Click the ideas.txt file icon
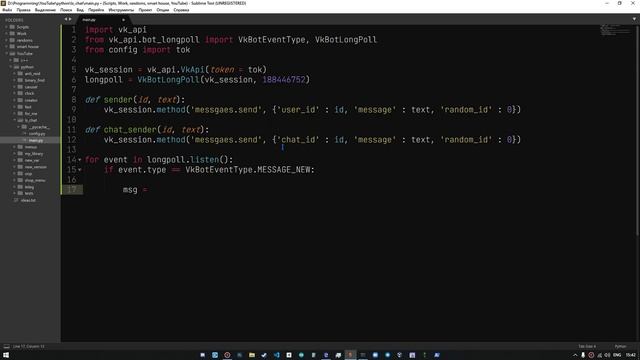Viewport: 640px width, 360px height. point(16,200)
